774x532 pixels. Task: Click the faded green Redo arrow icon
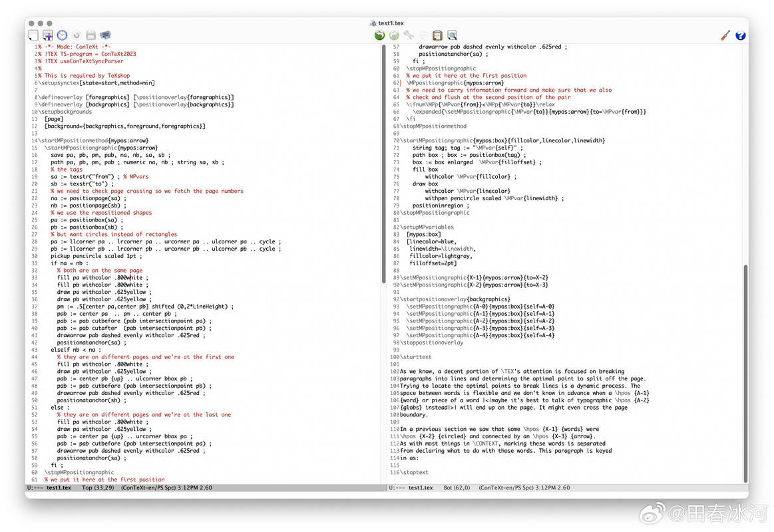click(394, 35)
